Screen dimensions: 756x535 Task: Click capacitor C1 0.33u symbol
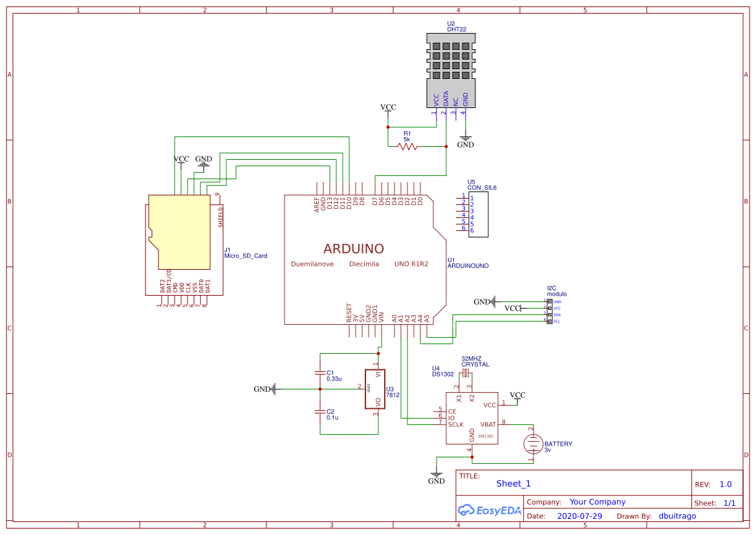(x=319, y=374)
